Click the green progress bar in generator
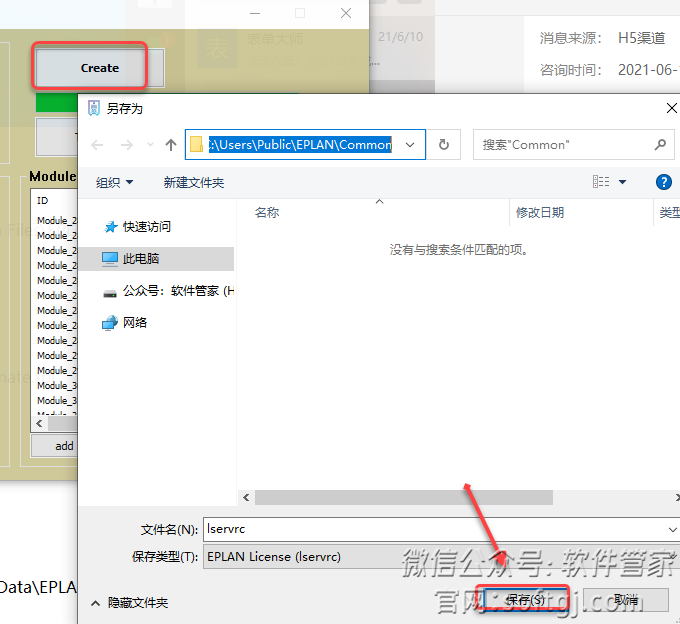Viewport: 680px width, 624px height. (57, 103)
